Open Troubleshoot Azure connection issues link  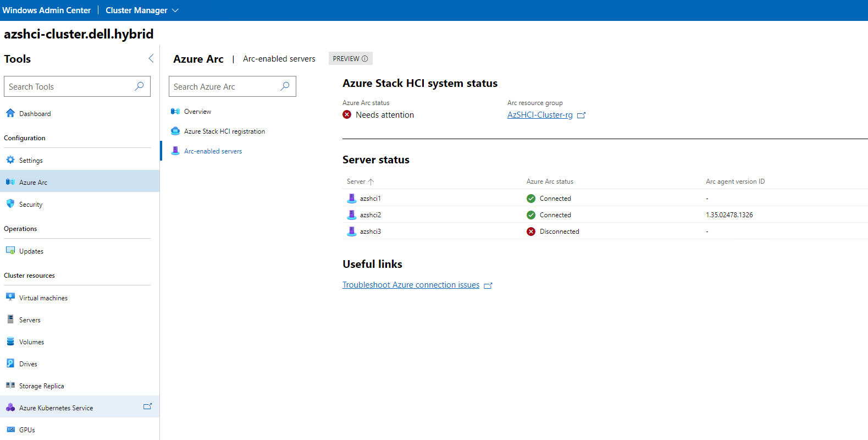coord(411,285)
